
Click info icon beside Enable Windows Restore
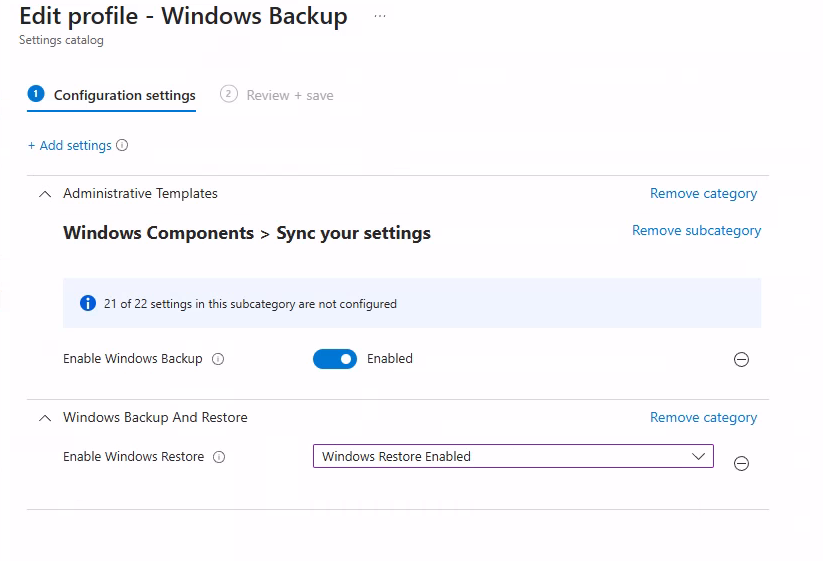(219, 457)
